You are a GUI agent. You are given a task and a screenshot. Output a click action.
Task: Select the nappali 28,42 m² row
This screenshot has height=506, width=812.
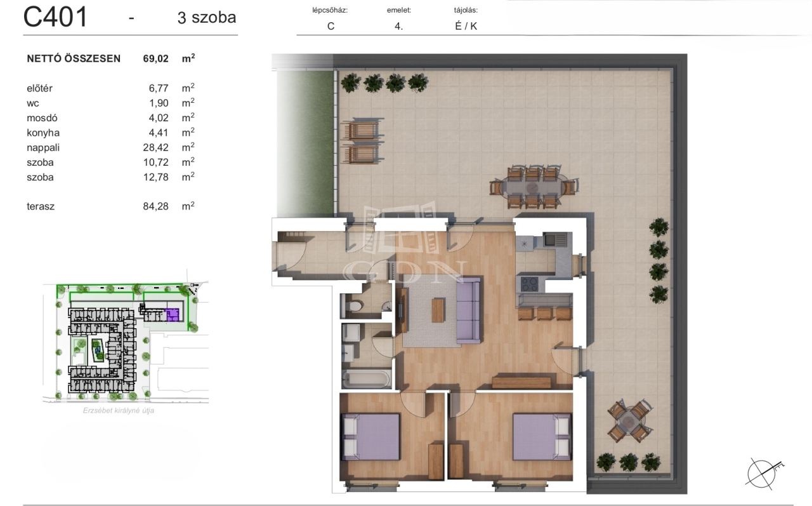(110, 147)
